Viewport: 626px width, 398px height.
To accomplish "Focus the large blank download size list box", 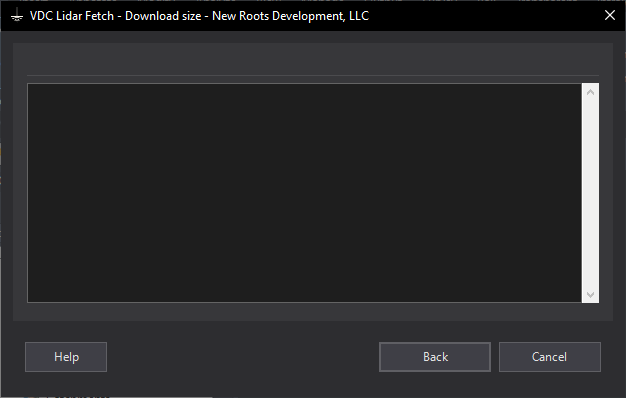I will (x=304, y=193).
